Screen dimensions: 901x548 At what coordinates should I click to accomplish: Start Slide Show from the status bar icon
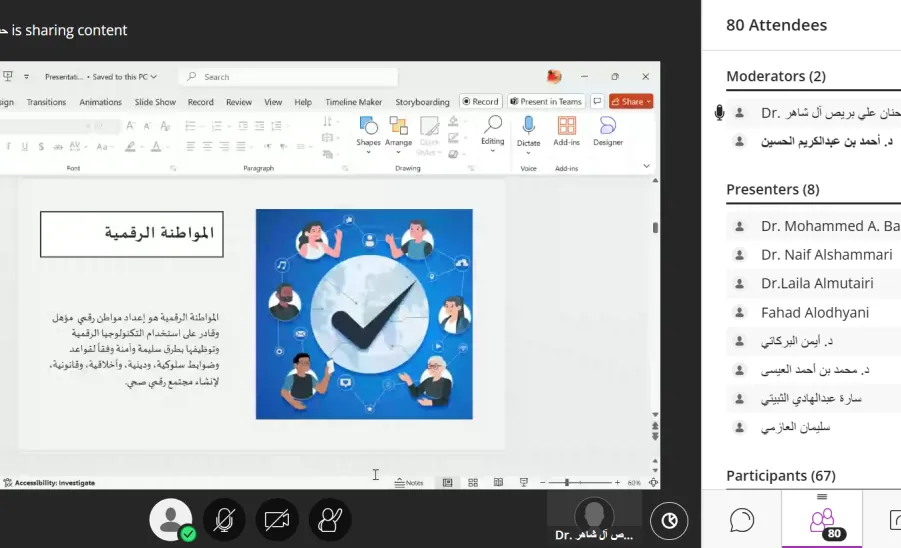523,483
